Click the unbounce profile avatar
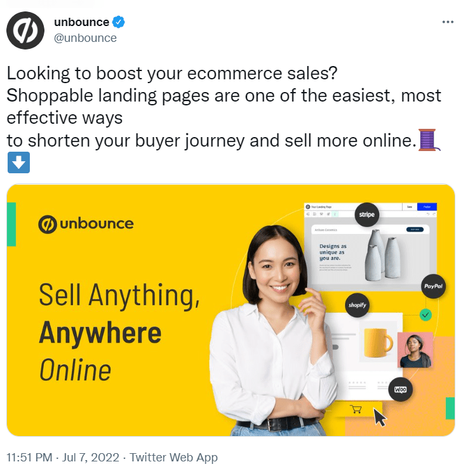The height and width of the screenshot is (476, 468). [25, 30]
